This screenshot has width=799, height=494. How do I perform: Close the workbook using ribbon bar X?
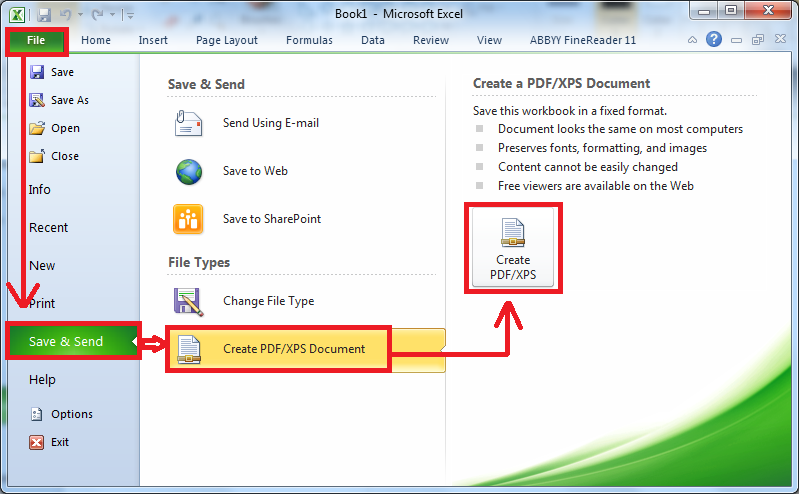click(780, 39)
